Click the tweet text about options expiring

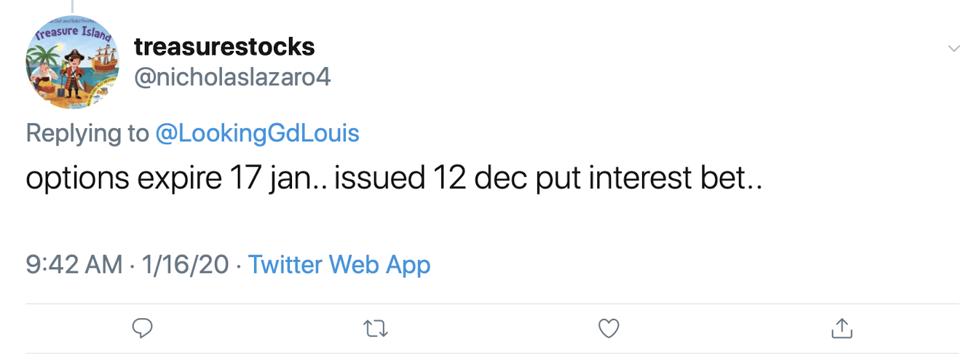(394, 178)
